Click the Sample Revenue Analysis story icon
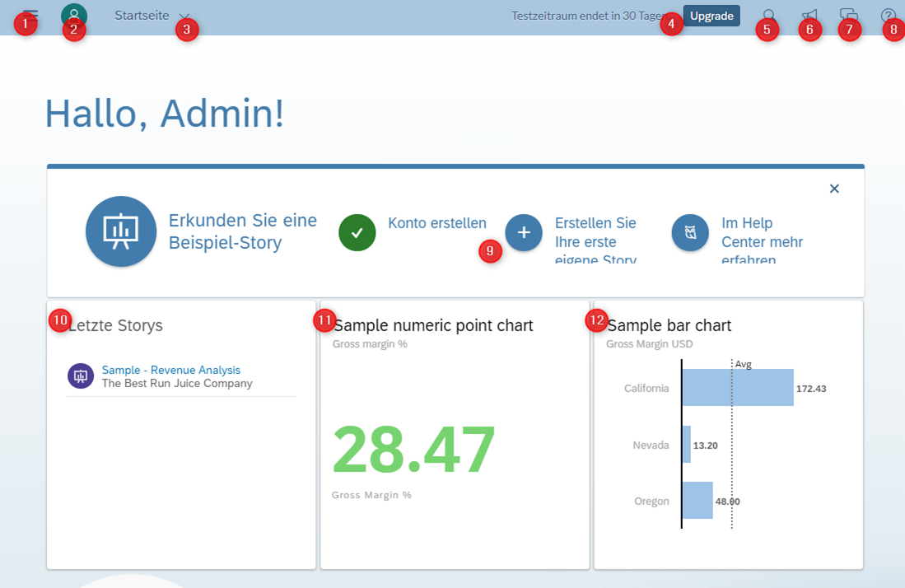This screenshot has height=588, width=905. click(81, 376)
